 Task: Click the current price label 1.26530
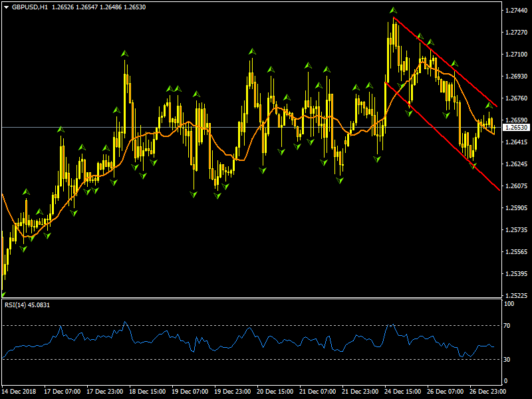point(516,127)
